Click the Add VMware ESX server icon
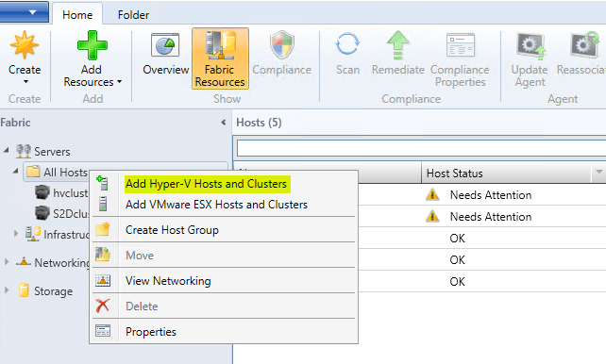Image resolution: width=606 pixels, height=364 pixels. click(x=103, y=204)
